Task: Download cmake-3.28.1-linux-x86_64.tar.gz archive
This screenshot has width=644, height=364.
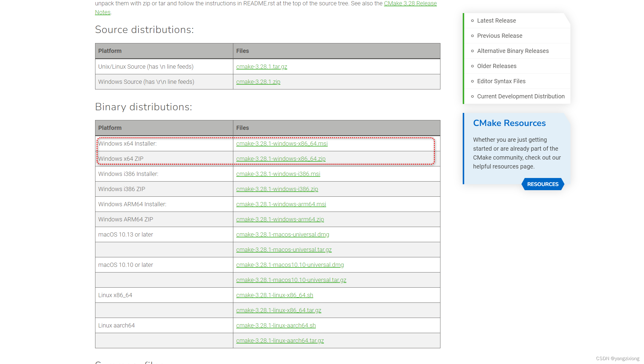Action: click(x=279, y=310)
